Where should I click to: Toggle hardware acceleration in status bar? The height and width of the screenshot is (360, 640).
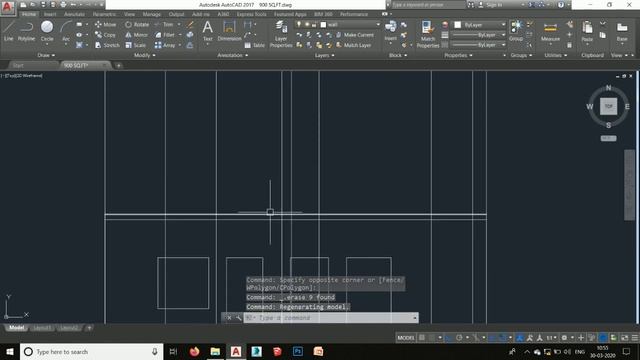603,338
